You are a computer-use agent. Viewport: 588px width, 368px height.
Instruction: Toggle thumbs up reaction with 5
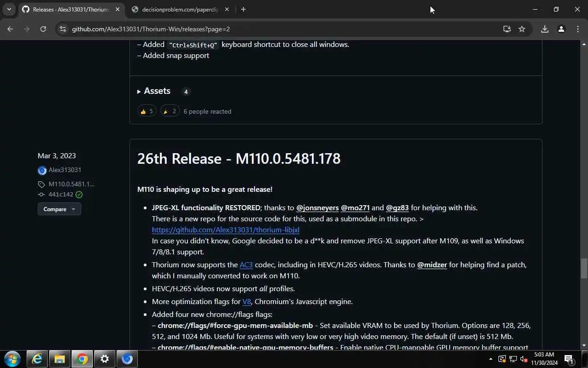point(147,111)
